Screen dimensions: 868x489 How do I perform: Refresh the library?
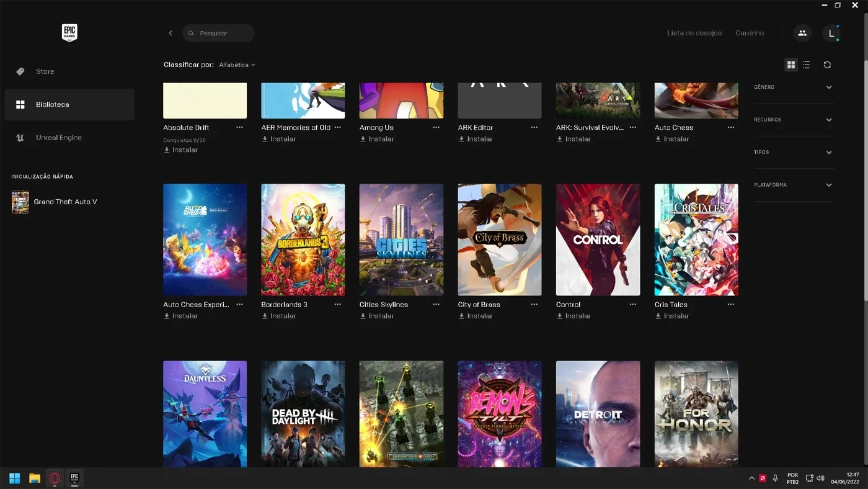tap(827, 65)
